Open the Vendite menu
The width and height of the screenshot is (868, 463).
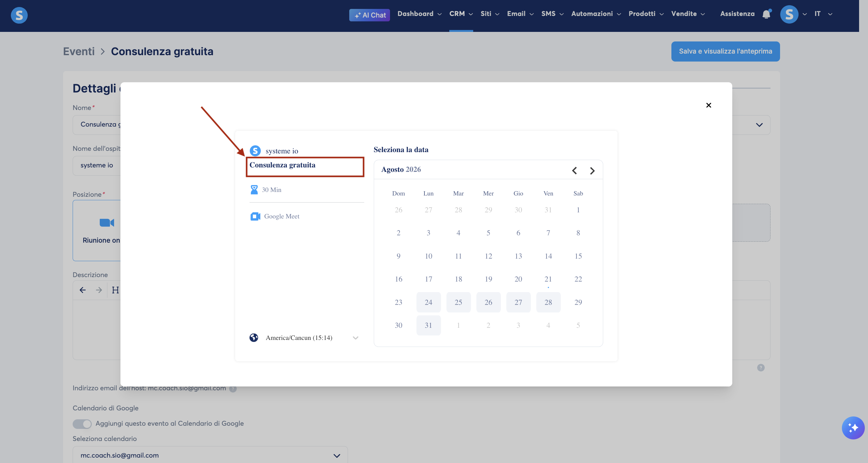(688, 14)
